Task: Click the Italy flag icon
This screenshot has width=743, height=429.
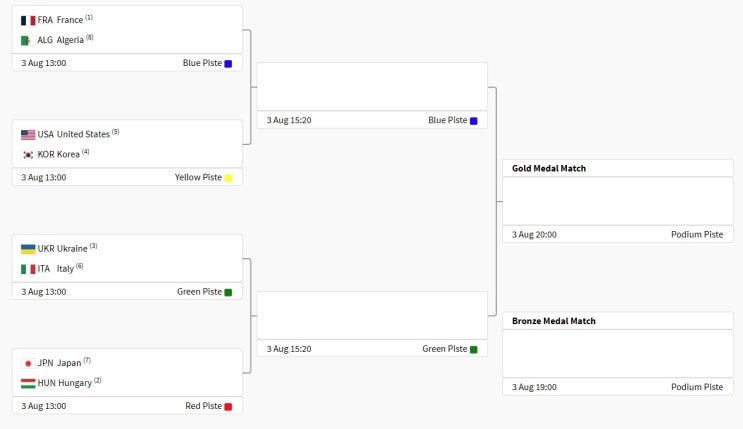Action: (28, 269)
